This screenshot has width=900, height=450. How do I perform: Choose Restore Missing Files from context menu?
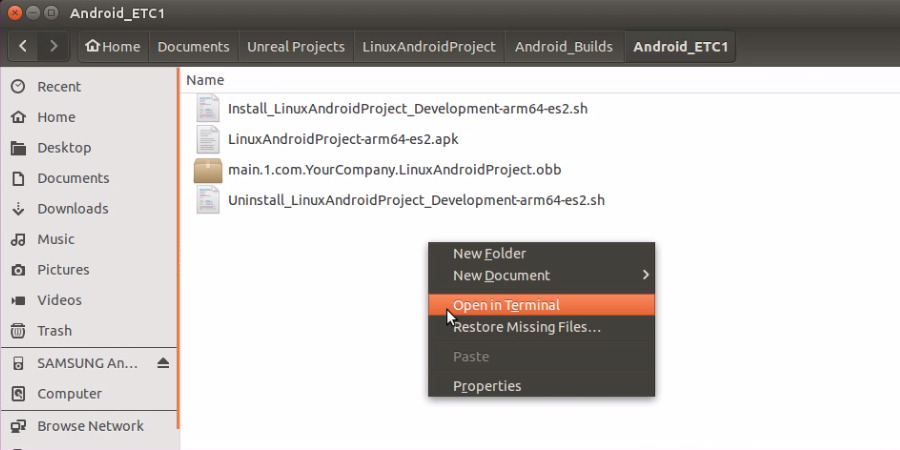[541, 327]
